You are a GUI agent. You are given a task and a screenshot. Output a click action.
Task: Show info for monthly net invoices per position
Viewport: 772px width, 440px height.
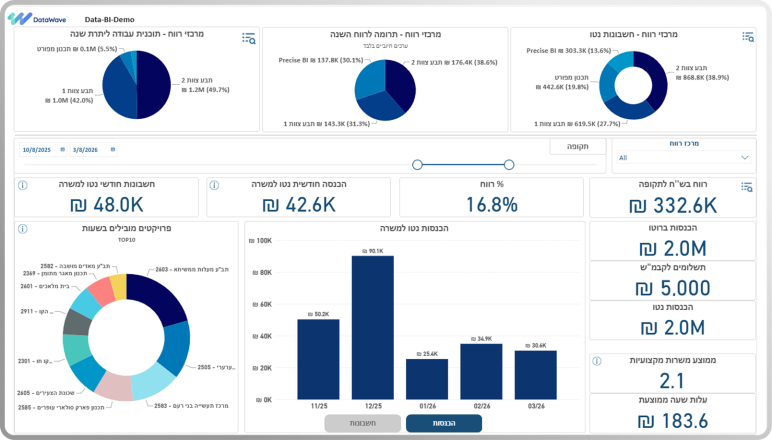point(23,186)
